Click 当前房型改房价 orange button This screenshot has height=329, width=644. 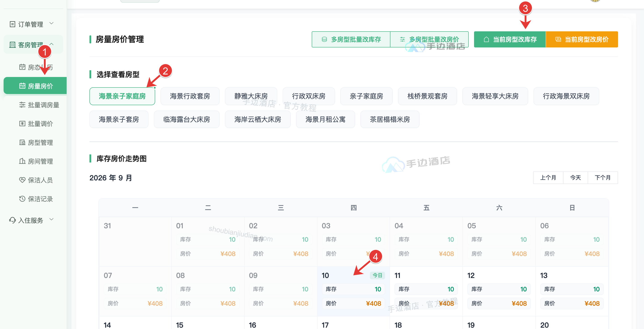click(582, 39)
